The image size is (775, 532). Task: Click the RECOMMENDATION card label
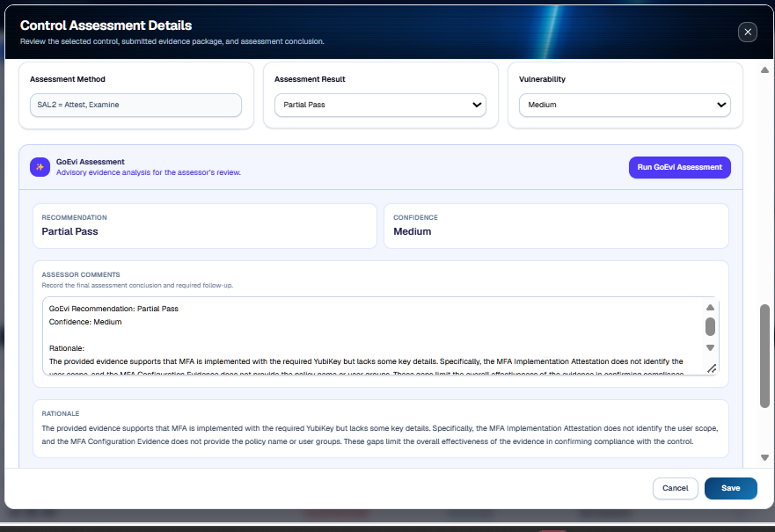pyautogui.click(x=74, y=217)
